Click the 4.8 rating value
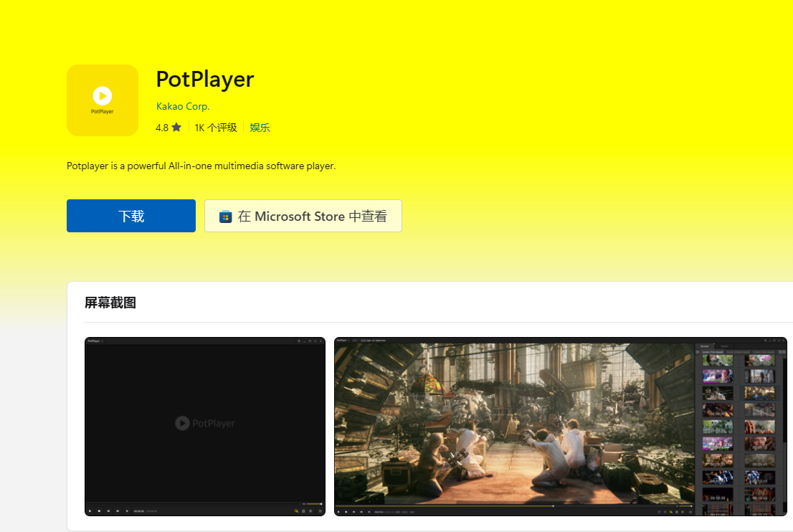The width and height of the screenshot is (793, 532). (x=162, y=128)
